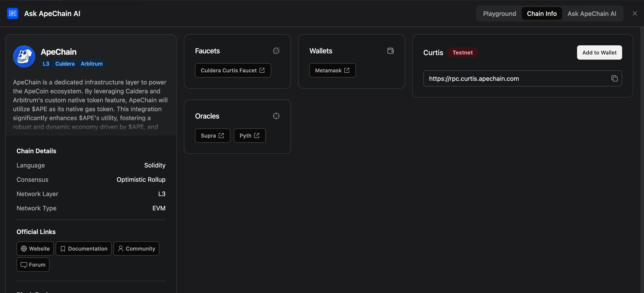Click the Faucets card droplet icon
The image size is (644, 293).
click(x=276, y=51)
